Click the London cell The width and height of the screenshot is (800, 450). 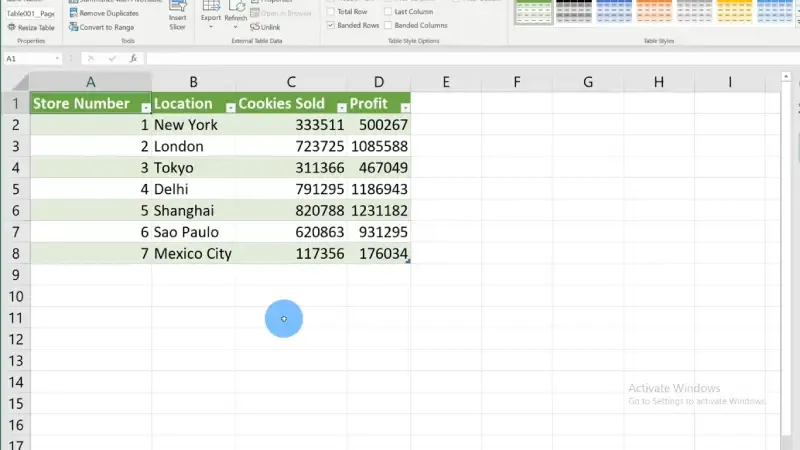193,146
